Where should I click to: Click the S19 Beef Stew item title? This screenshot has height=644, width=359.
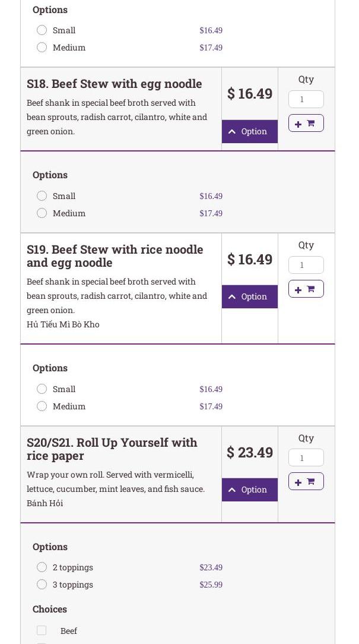click(x=115, y=256)
